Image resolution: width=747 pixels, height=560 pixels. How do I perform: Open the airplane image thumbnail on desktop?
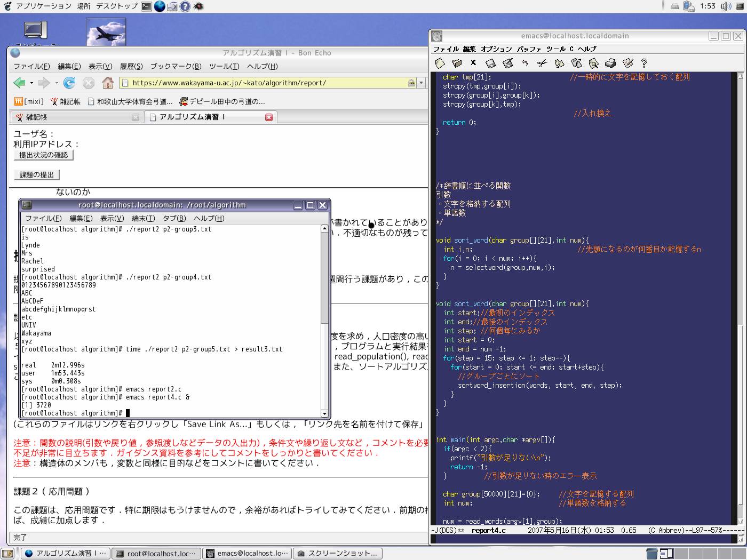pyautogui.click(x=106, y=32)
